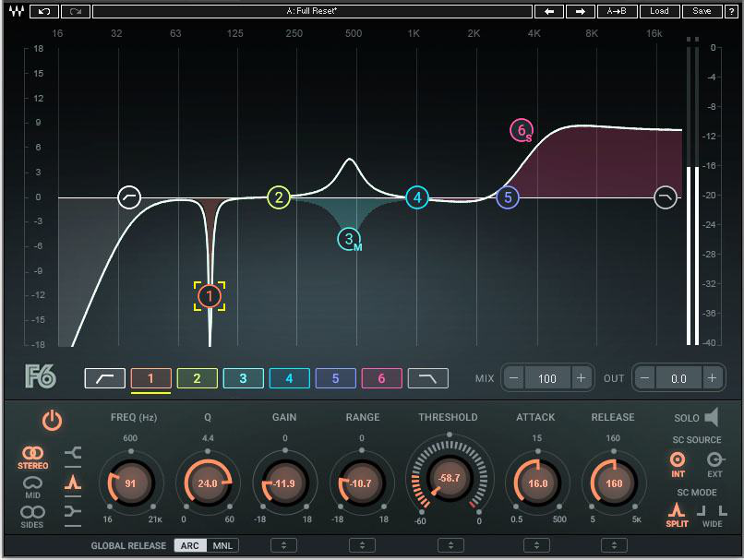The image size is (744, 560).
Task: Select band 2 tab
Action: point(197,378)
